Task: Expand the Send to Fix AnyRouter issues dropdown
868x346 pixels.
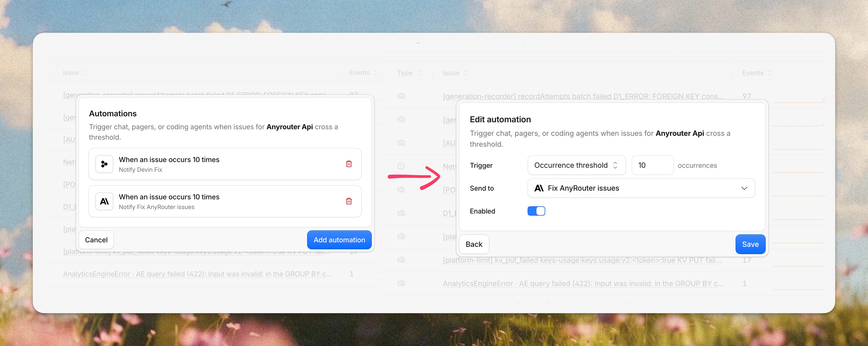Action: [x=641, y=188]
